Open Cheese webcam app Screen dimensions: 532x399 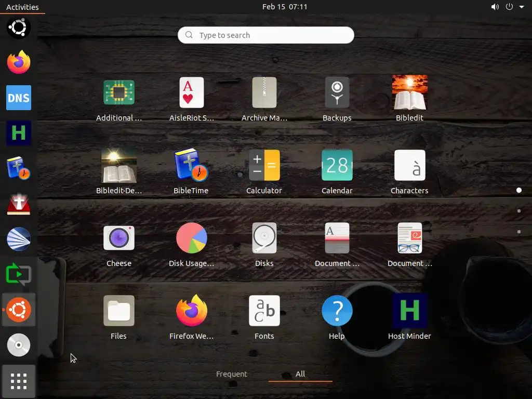click(x=119, y=245)
